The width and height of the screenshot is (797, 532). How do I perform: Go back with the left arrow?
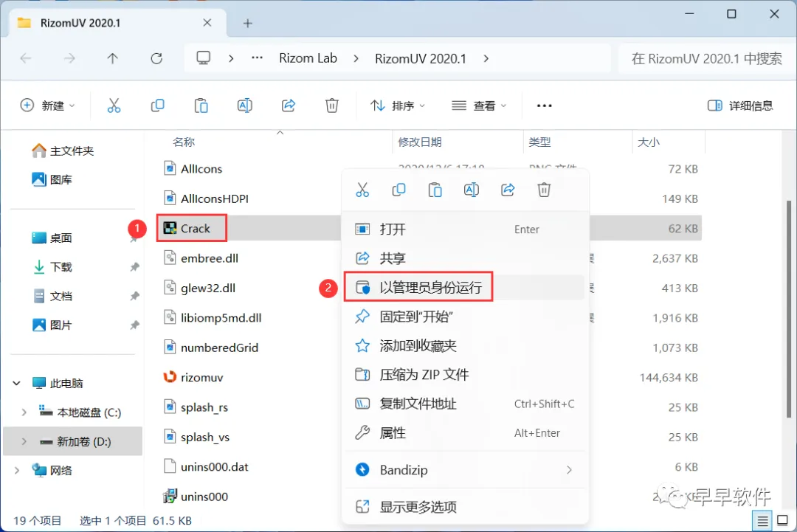(x=26, y=58)
